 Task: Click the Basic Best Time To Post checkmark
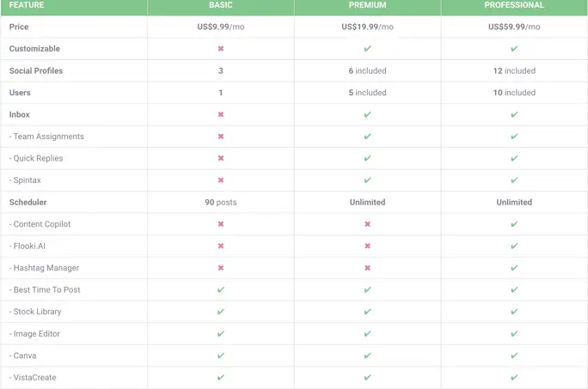221,289
